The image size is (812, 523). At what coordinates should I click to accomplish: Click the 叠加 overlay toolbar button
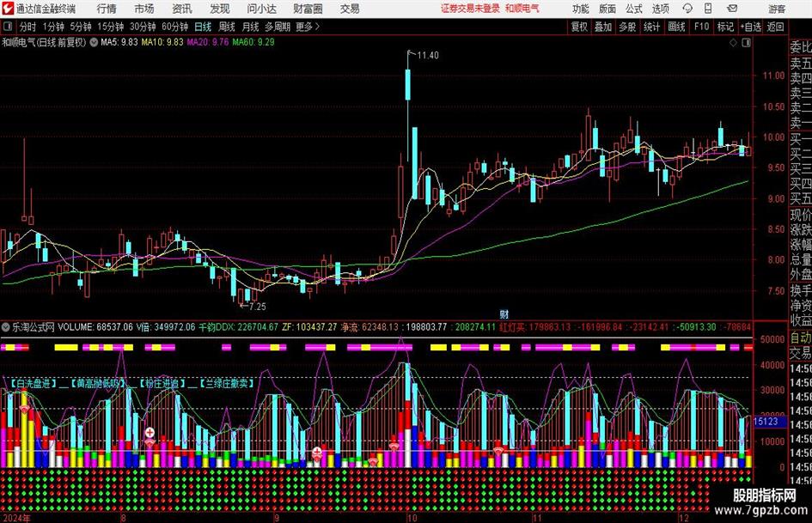pyautogui.click(x=603, y=27)
